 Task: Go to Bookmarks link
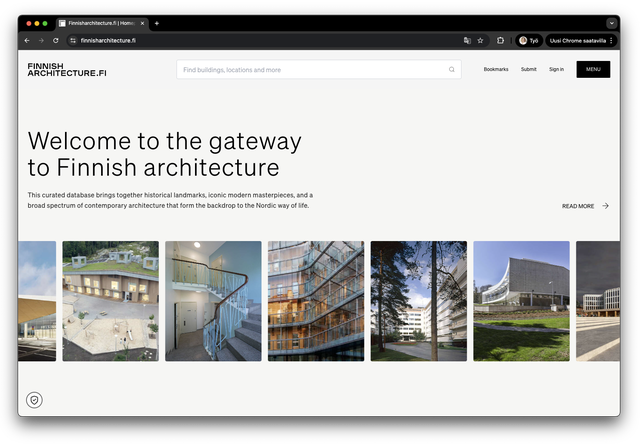point(496,70)
